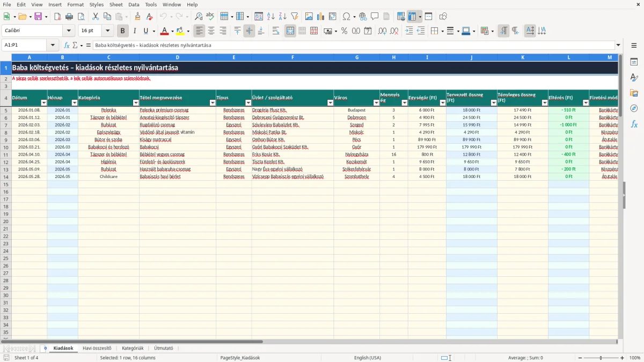Viewport: 644px width, 362px height.
Task: Select row 10 header
Action: 6,147
